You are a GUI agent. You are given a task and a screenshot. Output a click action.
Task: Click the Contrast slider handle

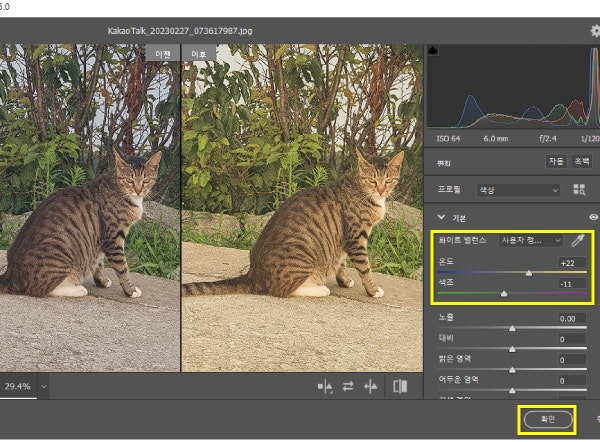pyautogui.click(x=512, y=349)
